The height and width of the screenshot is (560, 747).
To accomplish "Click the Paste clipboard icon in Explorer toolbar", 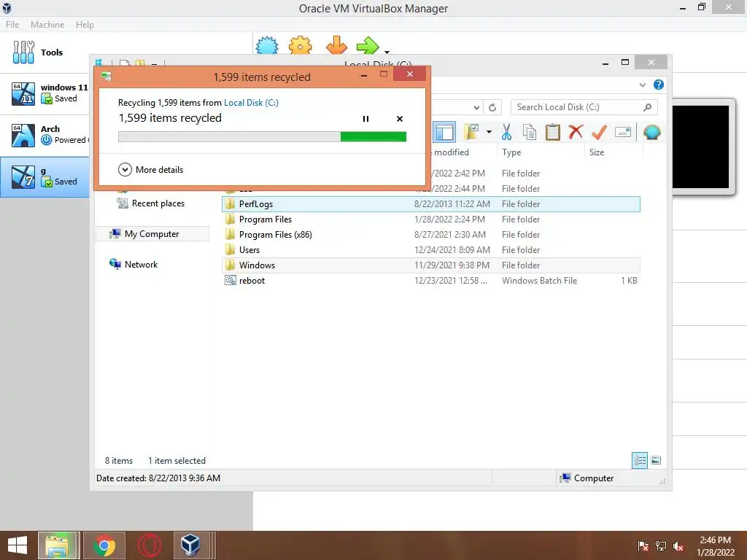I will [553, 132].
